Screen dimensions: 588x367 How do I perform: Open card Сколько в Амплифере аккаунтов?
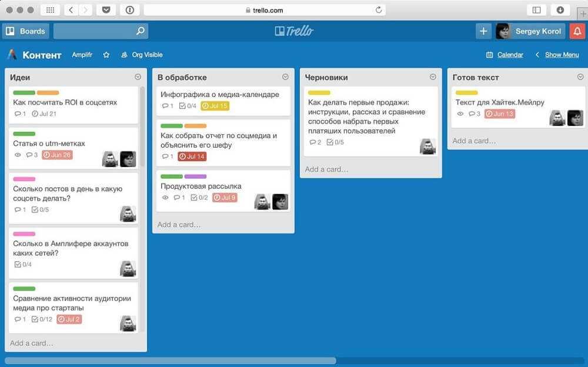(x=73, y=253)
